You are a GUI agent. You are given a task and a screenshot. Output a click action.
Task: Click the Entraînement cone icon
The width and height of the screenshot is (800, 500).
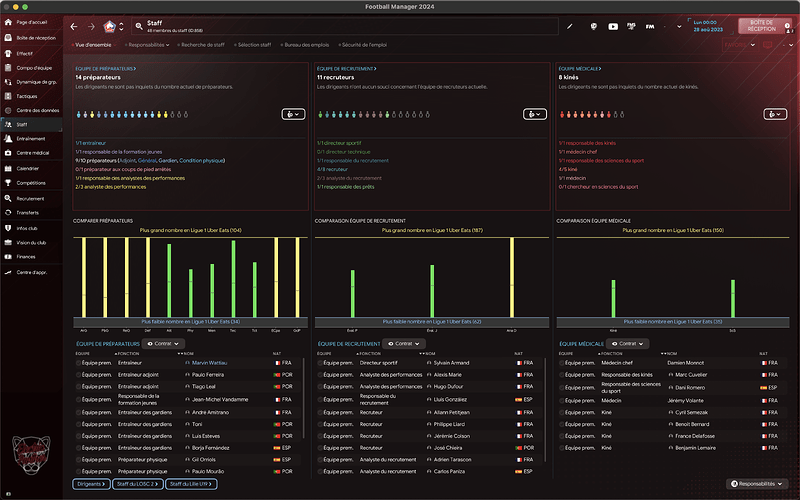click(8, 139)
